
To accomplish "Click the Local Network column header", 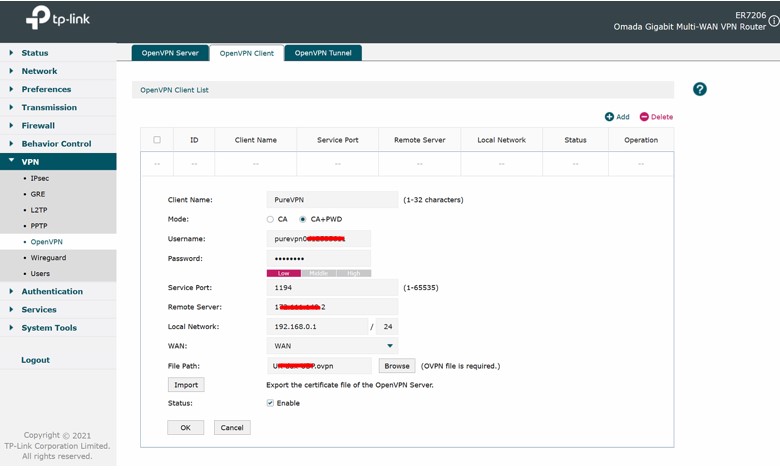I will click(501, 140).
